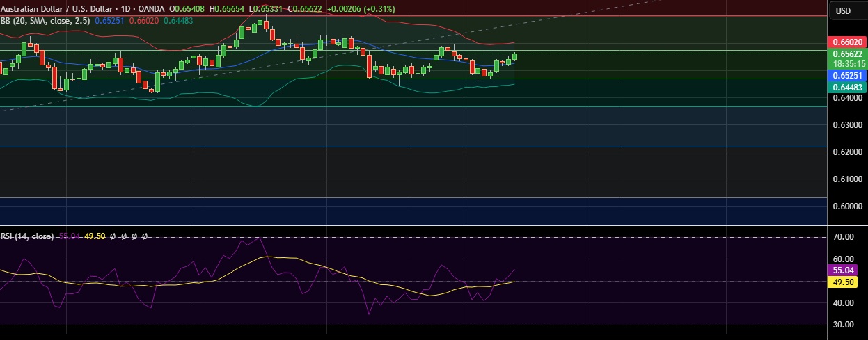Select the BB (20, SMA, close, 2.5) indicator label
Viewport: 868px width, 340px height.
point(45,21)
